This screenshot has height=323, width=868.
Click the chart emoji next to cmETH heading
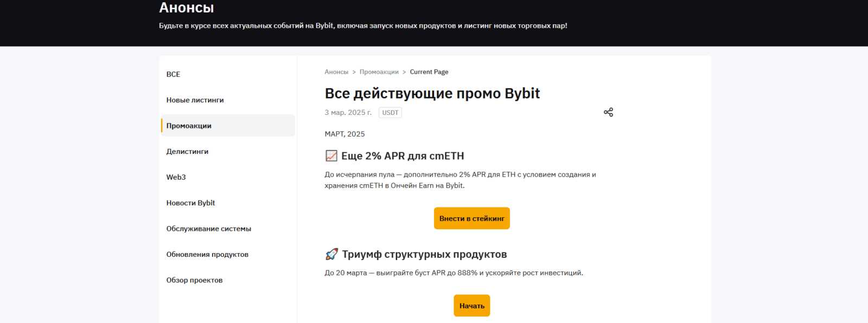point(331,156)
